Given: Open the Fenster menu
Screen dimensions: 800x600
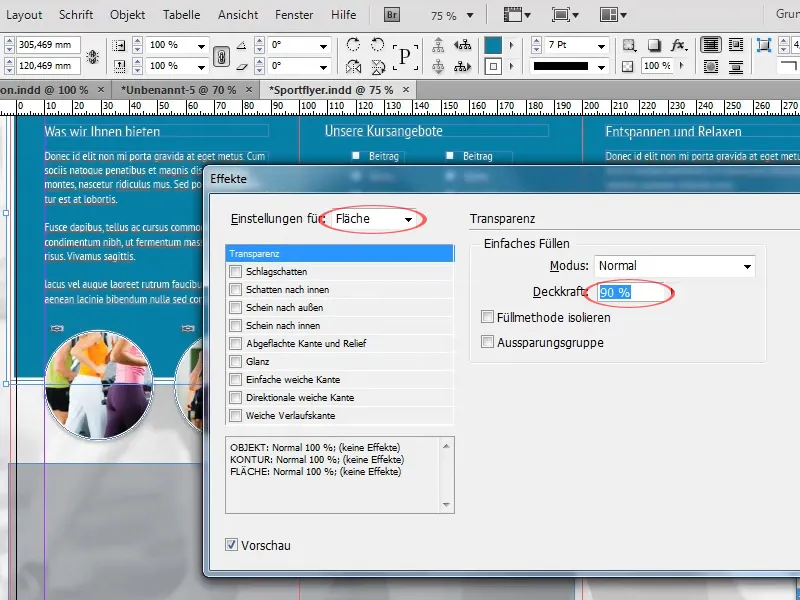Looking at the screenshot, I should click(294, 15).
